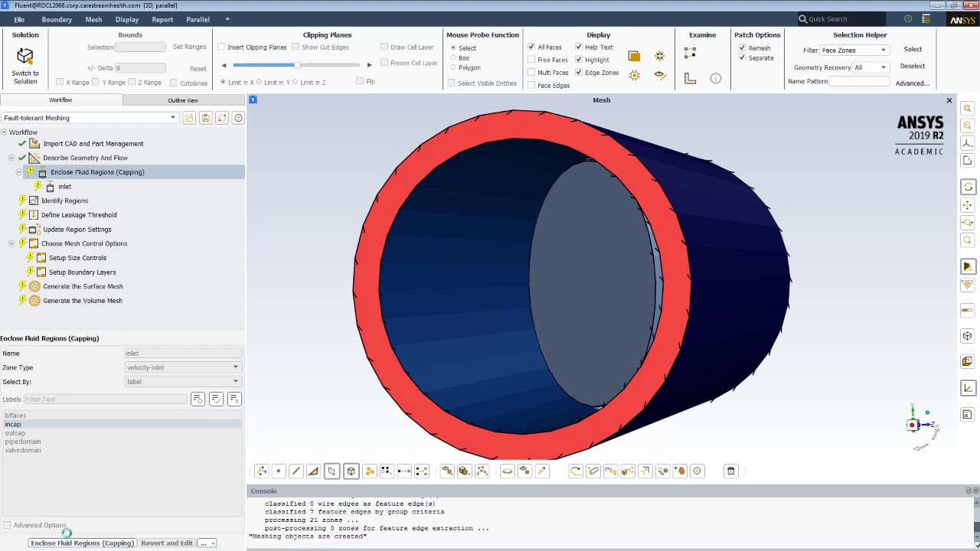Click the Revert and Edit button
The height and width of the screenshot is (551, 980).
167,543
